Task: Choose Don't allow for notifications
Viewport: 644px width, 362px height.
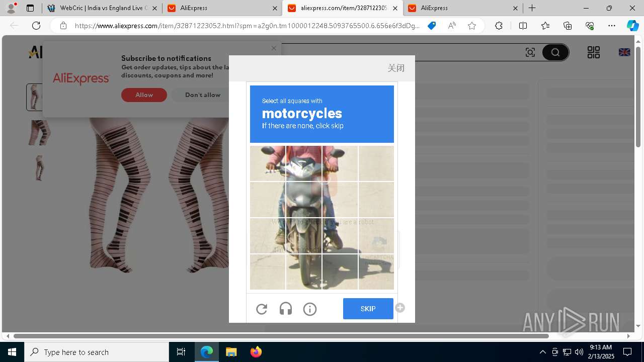Action: pos(203,95)
